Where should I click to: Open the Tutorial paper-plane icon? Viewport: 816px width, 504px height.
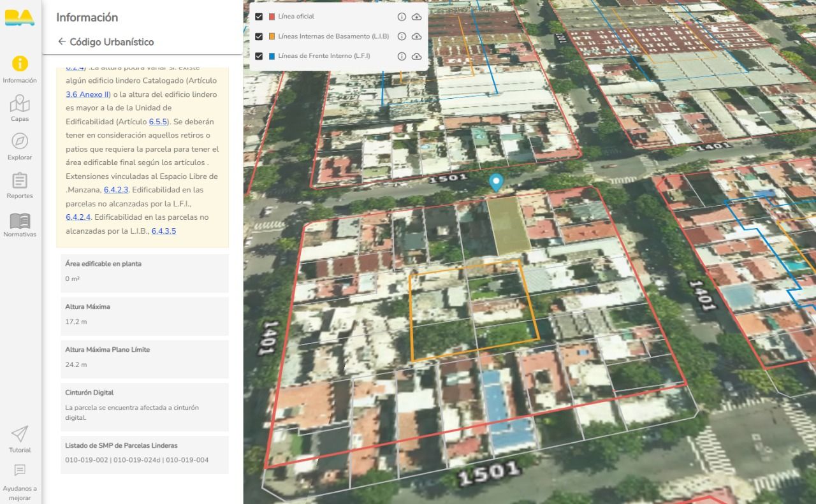click(x=20, y=434)
